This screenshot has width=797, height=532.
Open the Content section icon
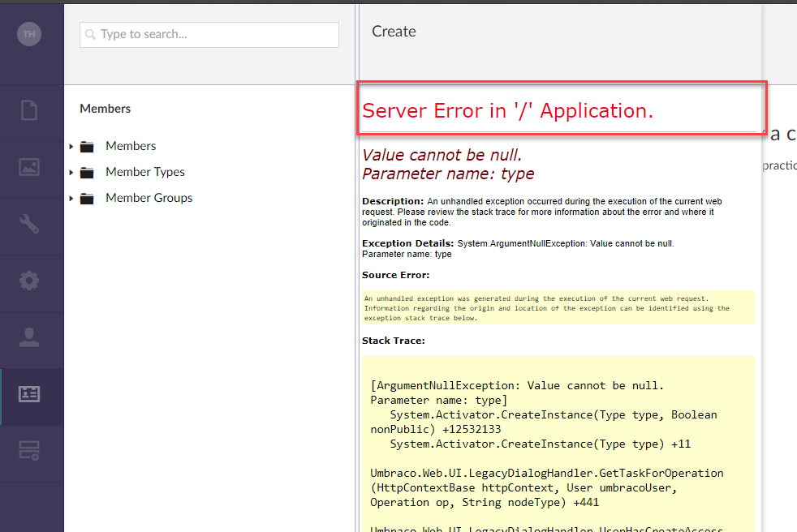pos(29,110)
